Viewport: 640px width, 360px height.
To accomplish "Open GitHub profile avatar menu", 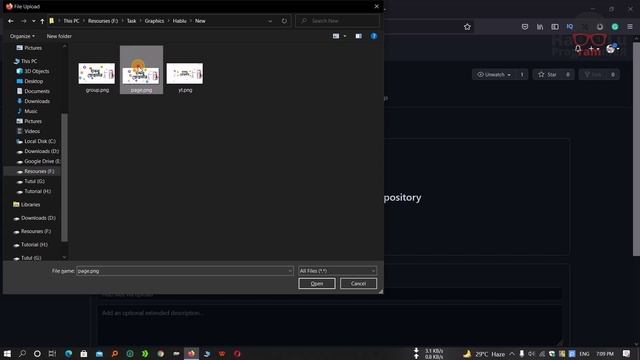I will coord(612,49).
